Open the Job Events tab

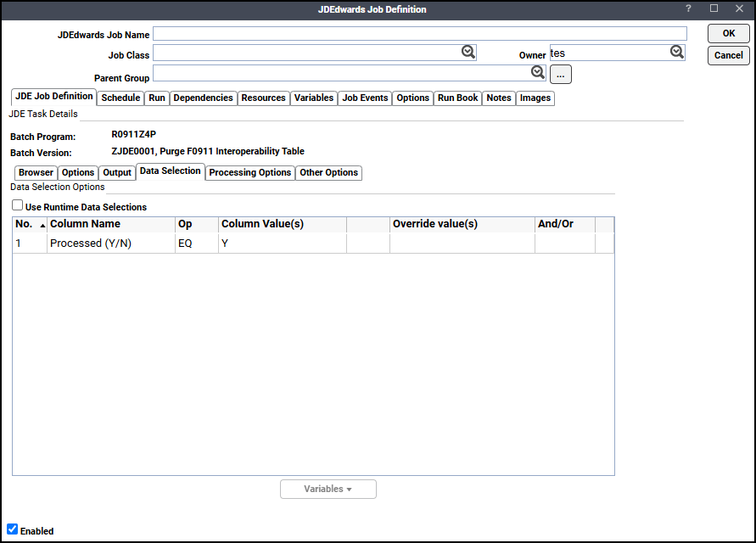point(365,98)
